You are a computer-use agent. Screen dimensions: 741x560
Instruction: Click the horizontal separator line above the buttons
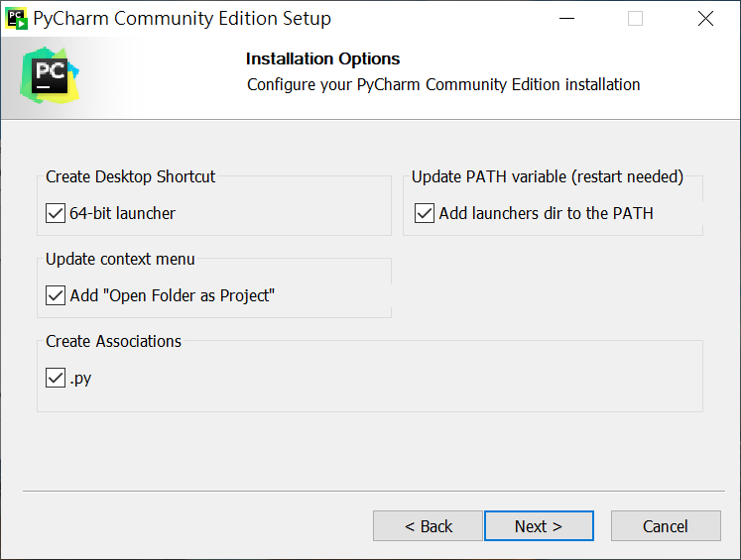point(369,491)
